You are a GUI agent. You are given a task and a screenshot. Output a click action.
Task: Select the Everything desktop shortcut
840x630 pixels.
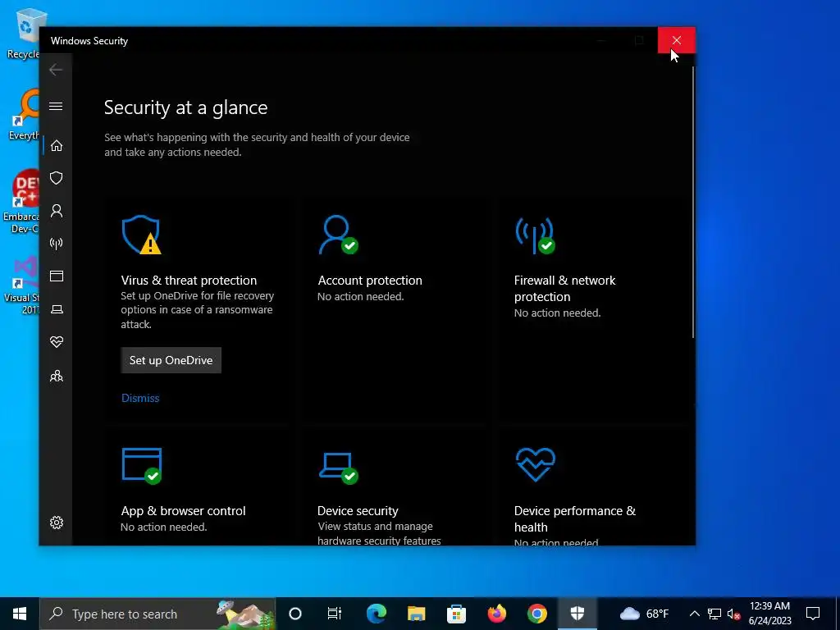point(24,115)
